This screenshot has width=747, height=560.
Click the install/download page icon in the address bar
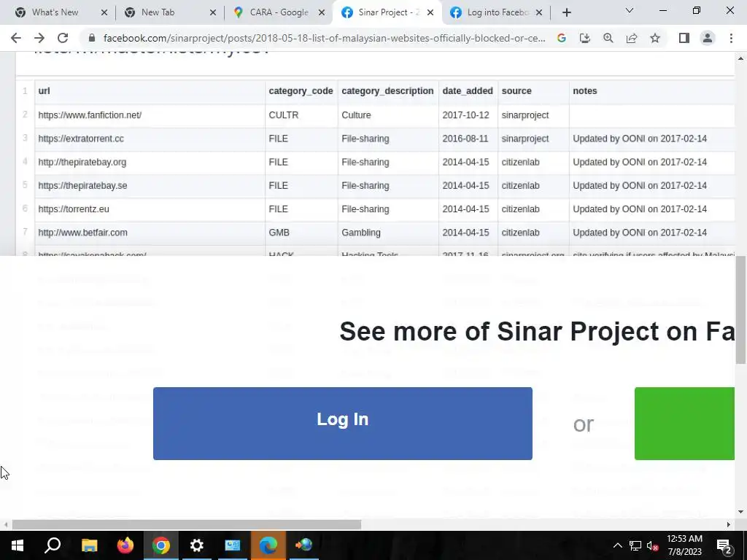(x=584, y=38)
